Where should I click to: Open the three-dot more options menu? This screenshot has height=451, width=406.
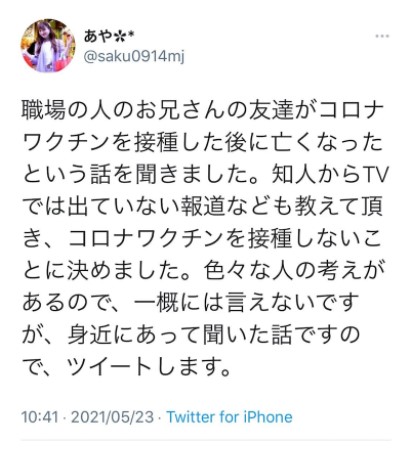(382, 36)
